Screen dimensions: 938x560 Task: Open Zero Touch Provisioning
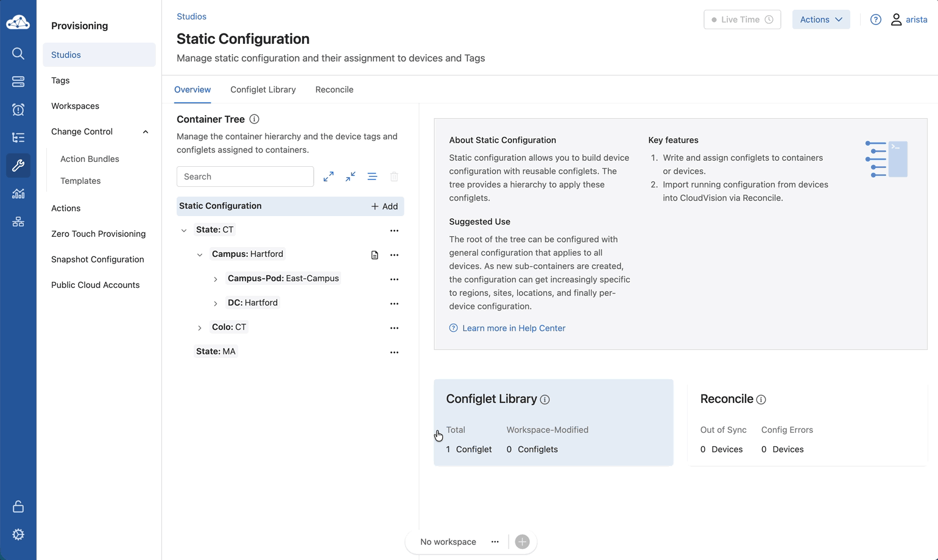pyautogui.click(x=99, y=234)
